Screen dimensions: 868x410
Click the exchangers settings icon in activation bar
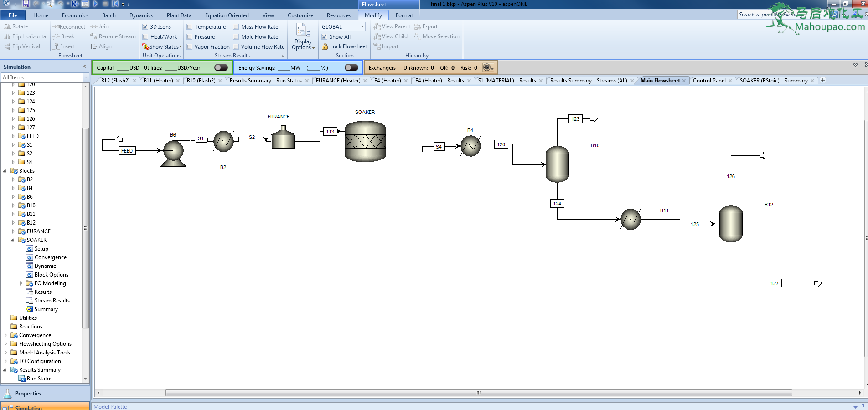(488, 67)
